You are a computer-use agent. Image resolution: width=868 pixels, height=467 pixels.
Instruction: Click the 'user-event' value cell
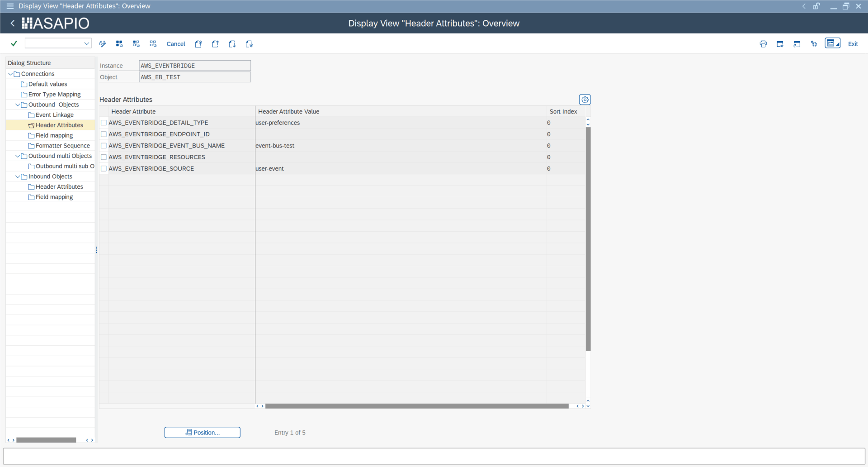click(401, 168)
